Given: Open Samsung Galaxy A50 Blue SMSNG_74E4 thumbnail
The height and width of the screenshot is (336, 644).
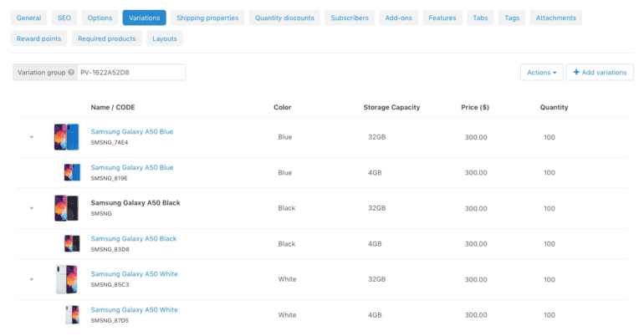Looking at the screenshot, I should click(x=67, y=137).
